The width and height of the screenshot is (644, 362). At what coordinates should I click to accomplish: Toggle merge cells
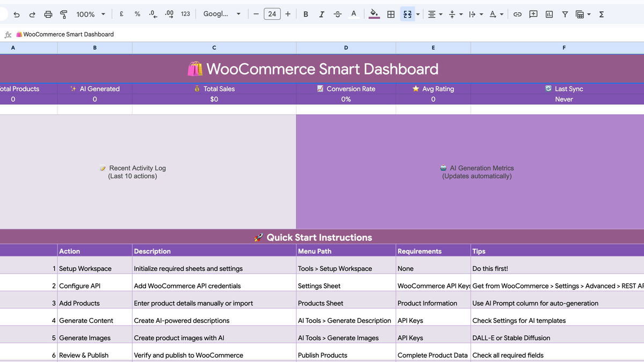click(408, 14)
